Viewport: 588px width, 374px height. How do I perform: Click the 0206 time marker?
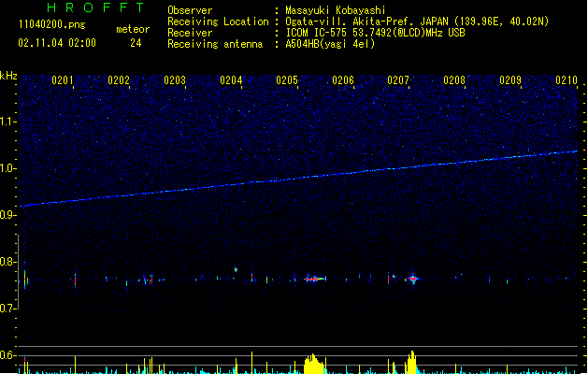tap(343, 80)
